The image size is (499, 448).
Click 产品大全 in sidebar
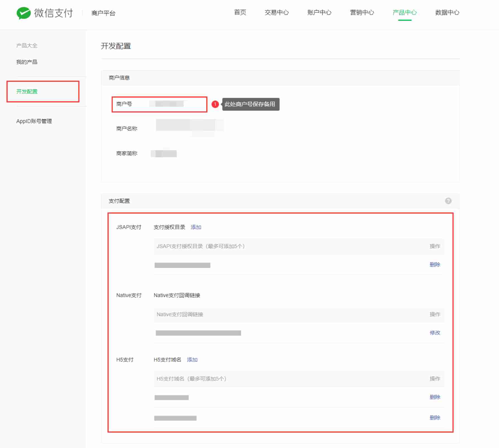pos(27,46)
